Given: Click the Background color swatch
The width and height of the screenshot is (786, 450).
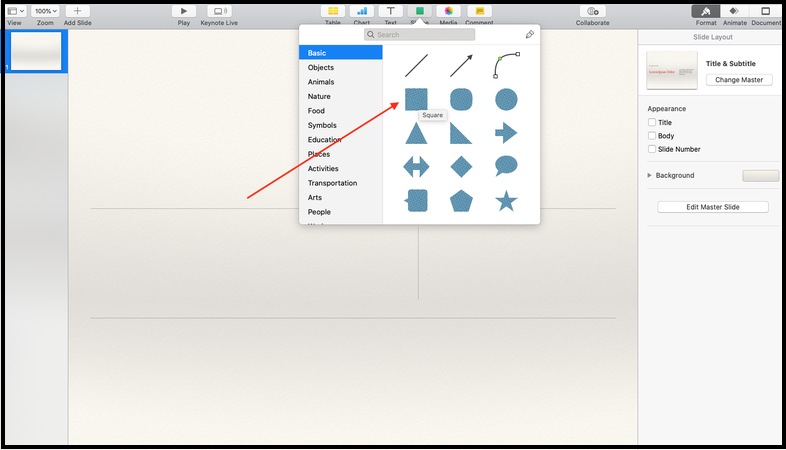Looking at the screenshot, I should point(759,176).
